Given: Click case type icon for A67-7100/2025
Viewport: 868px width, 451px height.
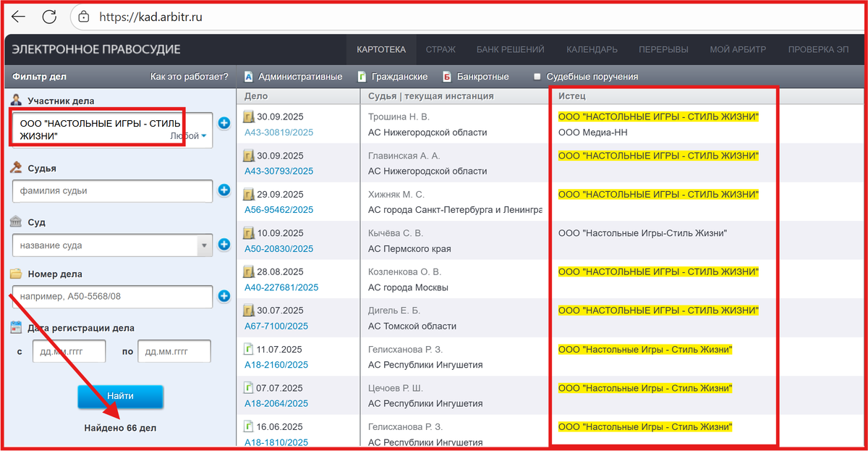Looking at the screenshot, I should coord(249,310).
